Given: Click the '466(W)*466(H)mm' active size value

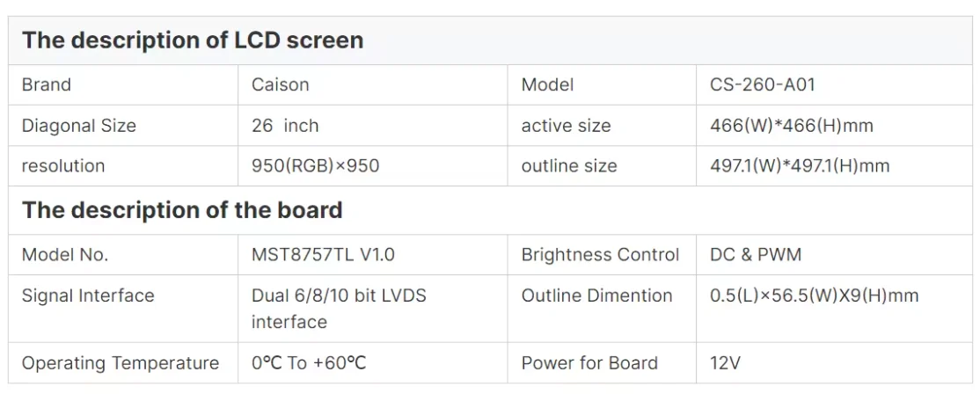Looking at the screenshot, I should click(792, 126).
